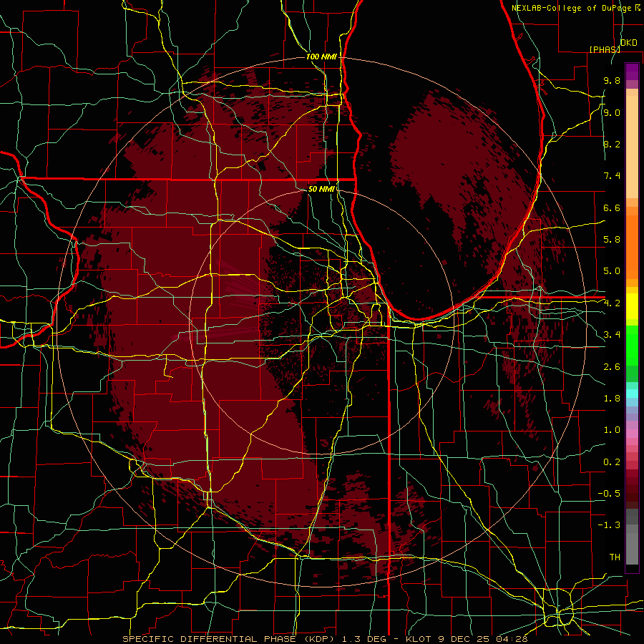Click the 9.8 scale value
Image resolution: width=644 pixels, height=644 pixels.
tap(612, 81)
